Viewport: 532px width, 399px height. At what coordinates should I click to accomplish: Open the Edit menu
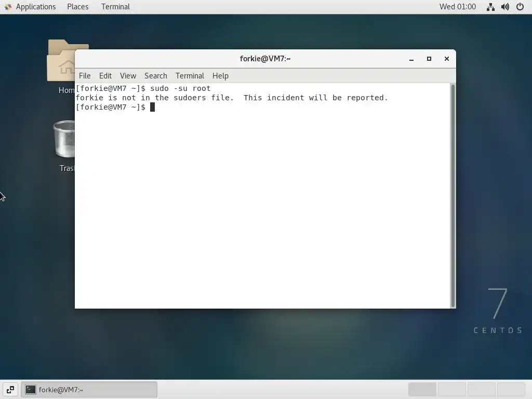click(105, 76)
